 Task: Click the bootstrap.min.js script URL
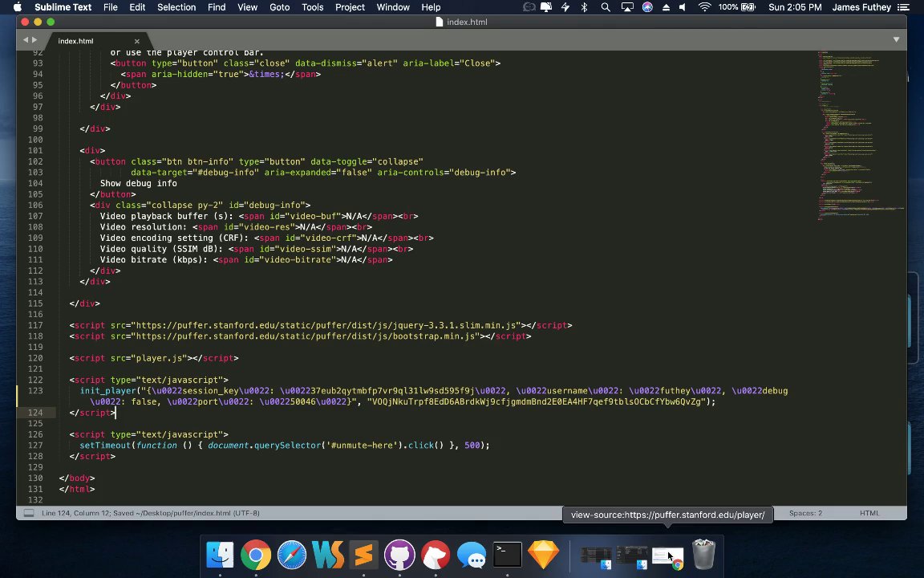click(306, 336)
